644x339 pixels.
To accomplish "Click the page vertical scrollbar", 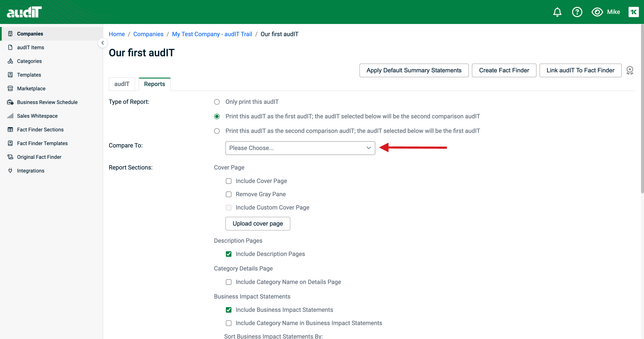I will tap(642, 109).
